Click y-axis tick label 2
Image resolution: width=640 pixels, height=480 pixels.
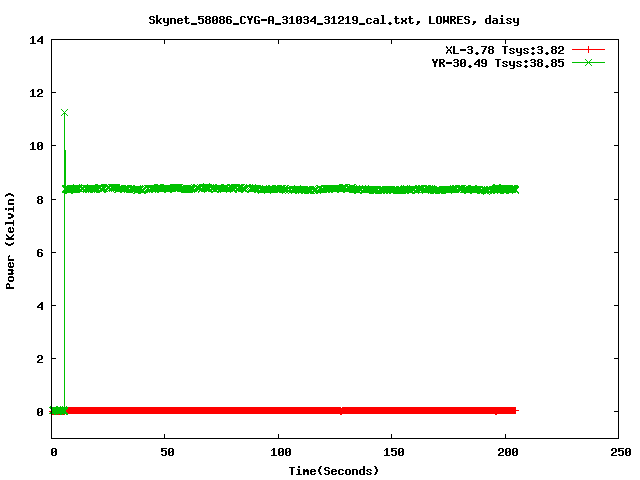click(x=40, y=359)
